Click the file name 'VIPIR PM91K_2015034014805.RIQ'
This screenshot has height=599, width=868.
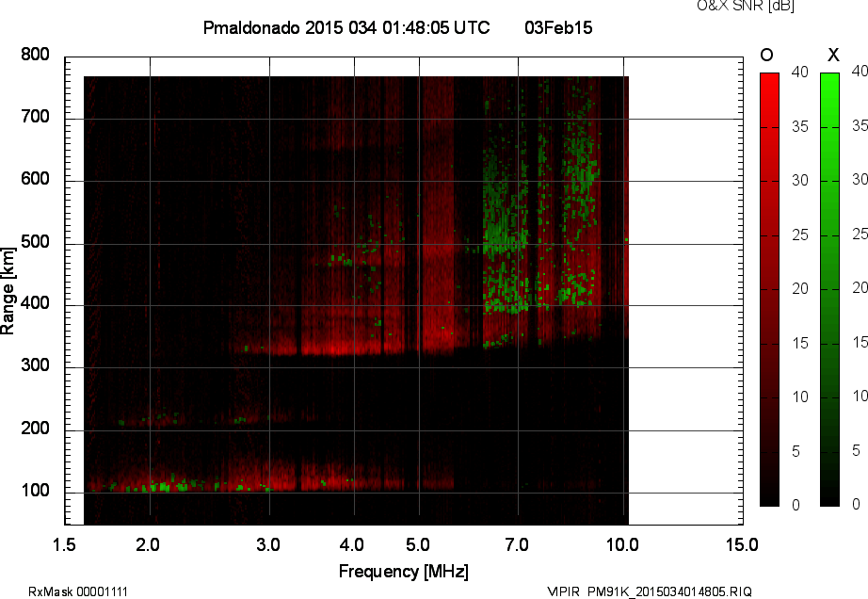[x=650, y=591]
